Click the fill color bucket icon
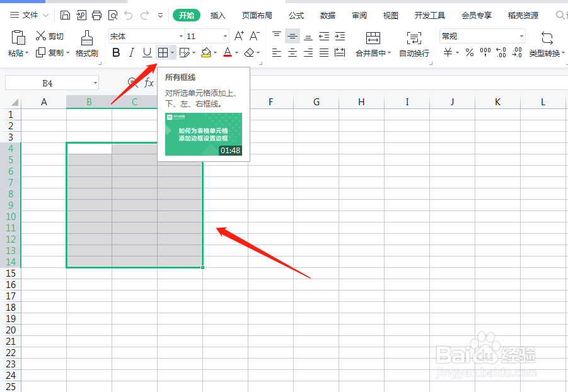 pos(206,52)
